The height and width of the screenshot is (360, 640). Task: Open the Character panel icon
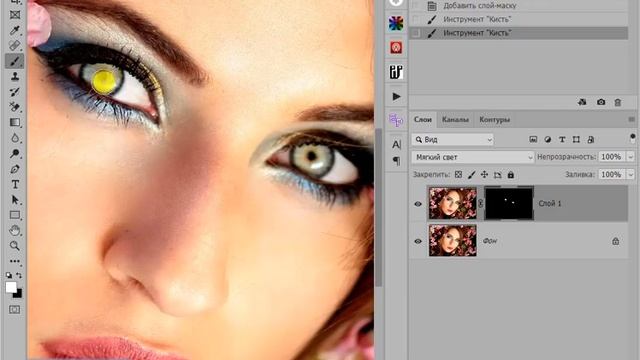tap(396, 144)
